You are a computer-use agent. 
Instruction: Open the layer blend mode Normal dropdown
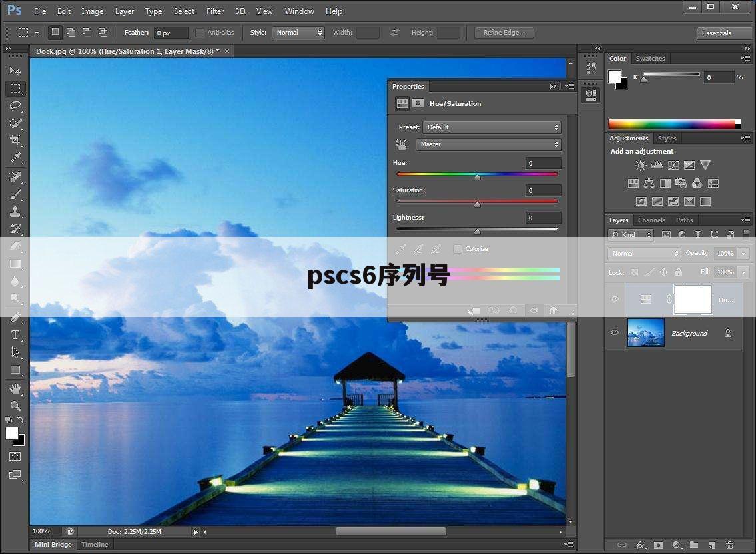click(644, 253)
